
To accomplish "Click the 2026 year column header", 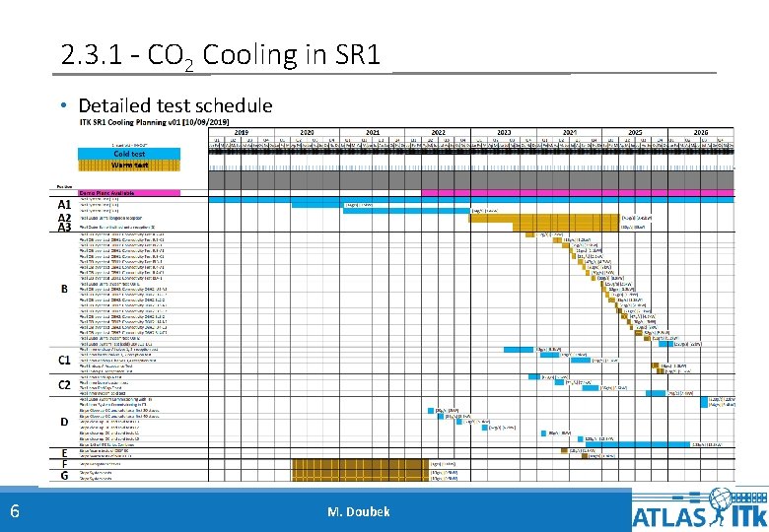I will click(x=701, y=132).
